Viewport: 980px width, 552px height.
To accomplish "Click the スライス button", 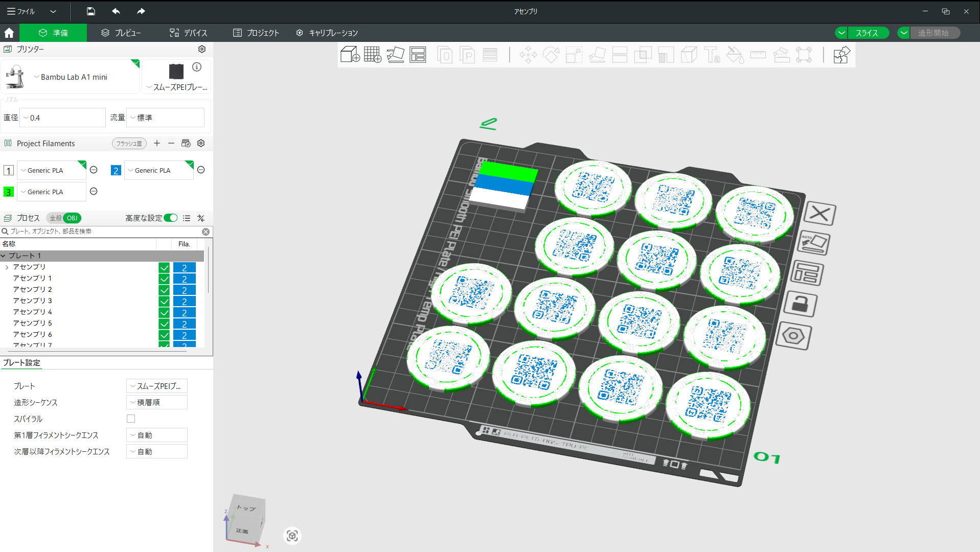I will (868, 33).
